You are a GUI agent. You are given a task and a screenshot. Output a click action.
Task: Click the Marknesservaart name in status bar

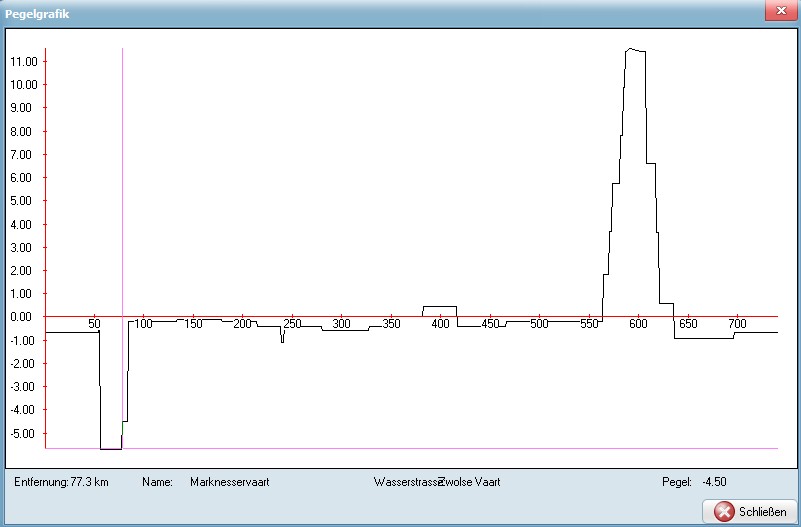pos(229,482)
